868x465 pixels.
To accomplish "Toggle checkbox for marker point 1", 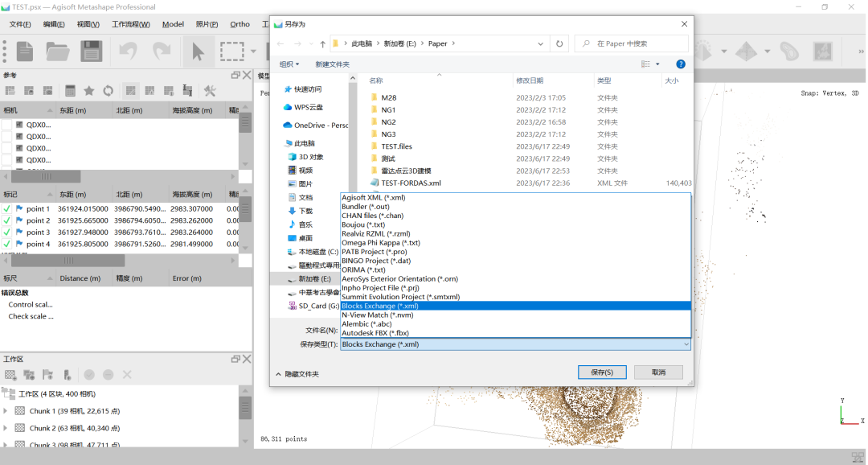I will 6,209.
